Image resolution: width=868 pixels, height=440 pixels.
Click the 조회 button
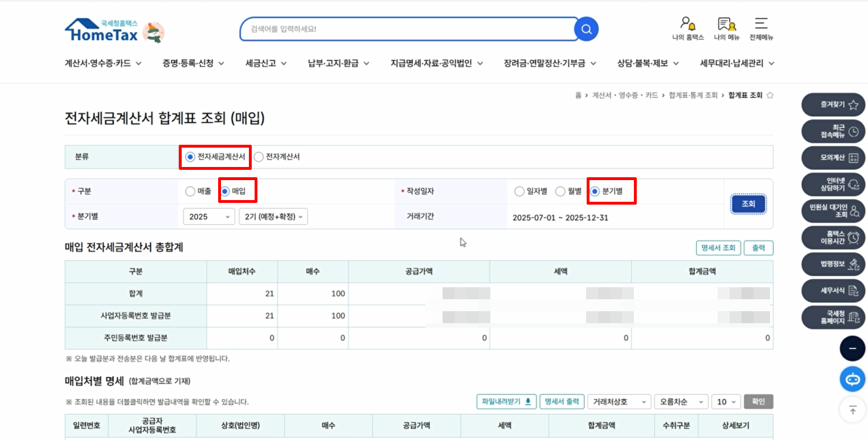[x=748, y=204]
